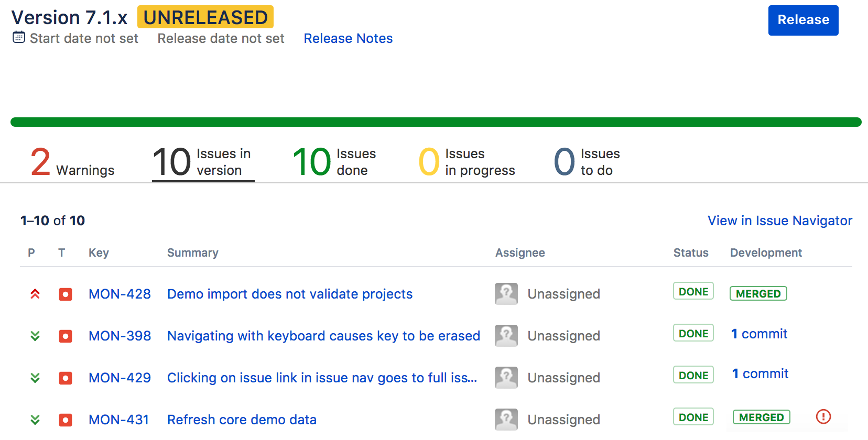
Task: Click the DONE status for MON-428
Action: 693,291
